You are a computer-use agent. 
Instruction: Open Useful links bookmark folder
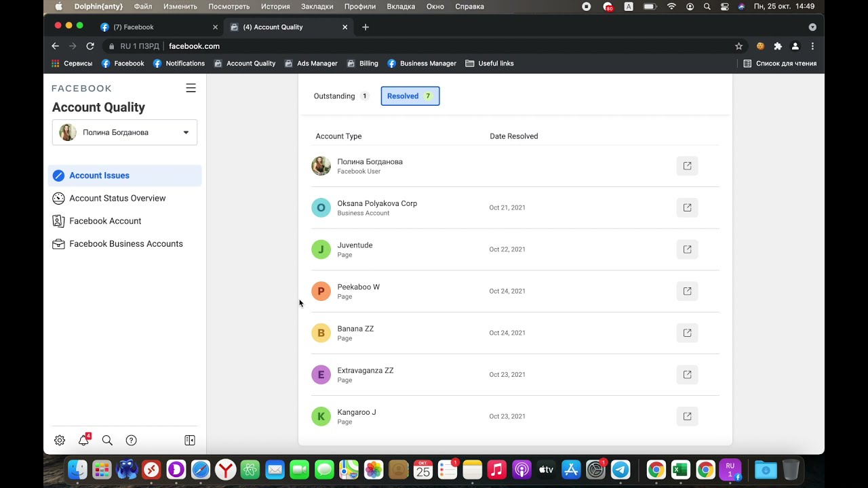click(490, 64)
